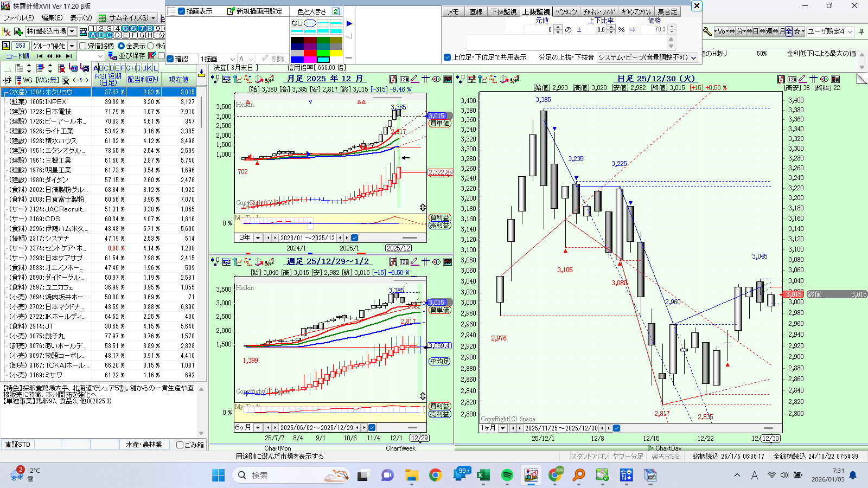Uncheck 上位足・下位足で共用表示 checkbox

tap(447, 57)
